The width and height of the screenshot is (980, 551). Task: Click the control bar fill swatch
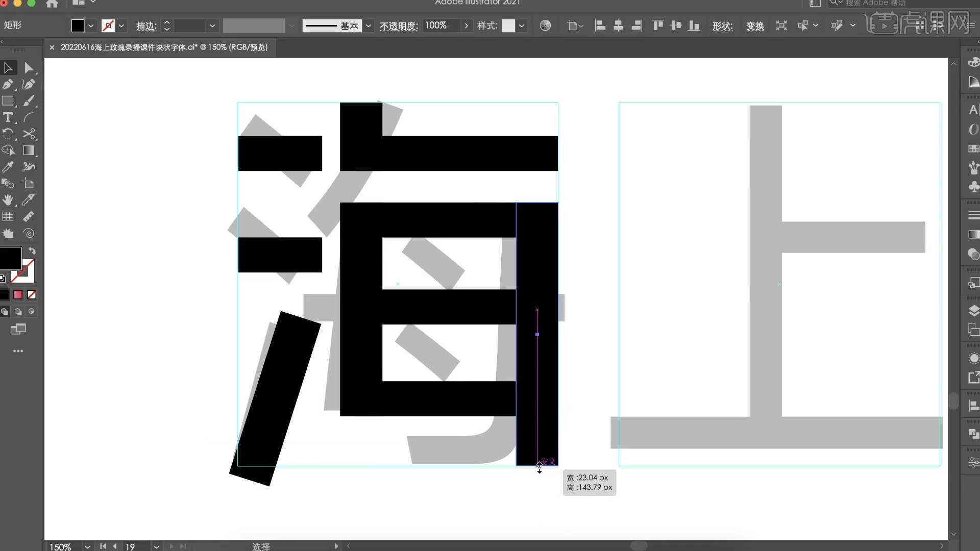point(78,26)
